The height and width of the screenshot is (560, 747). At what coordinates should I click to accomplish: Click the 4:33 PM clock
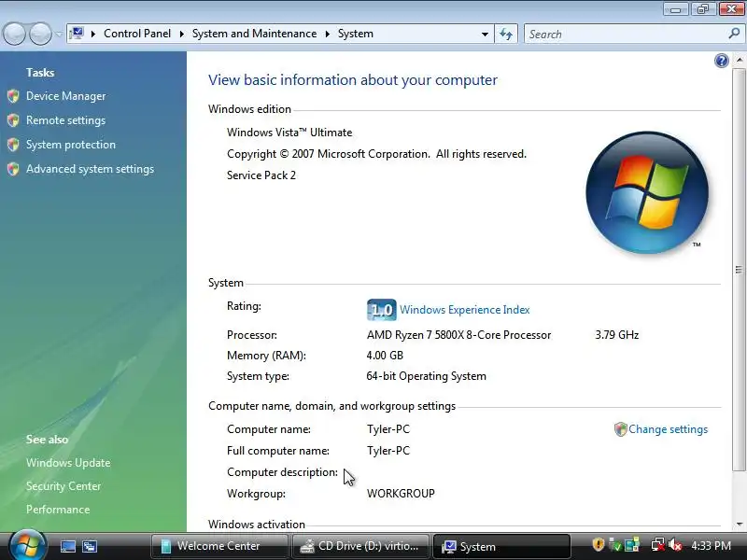[711, 546]
